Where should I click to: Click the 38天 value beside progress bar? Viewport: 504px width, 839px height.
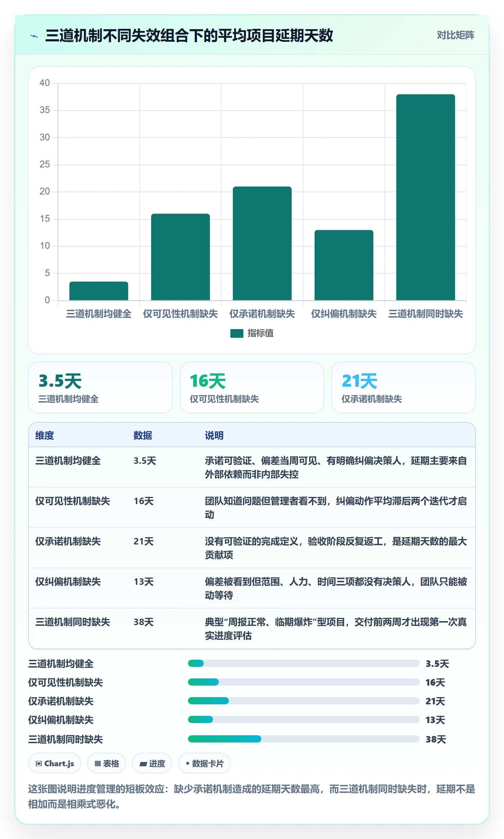click(x=436, y=739)
